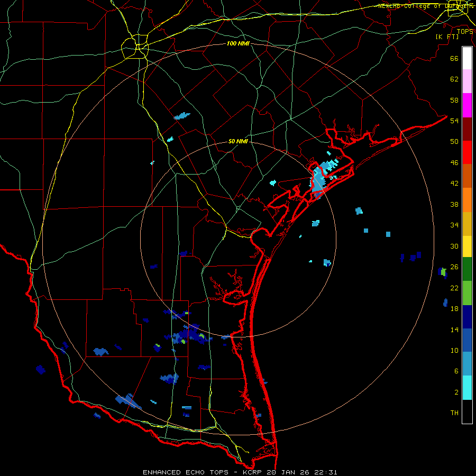Image resolution: width=476 pixels, height=476 pixels.
Task: Click the "TOPS" legend heading
Action: [465, 31]
